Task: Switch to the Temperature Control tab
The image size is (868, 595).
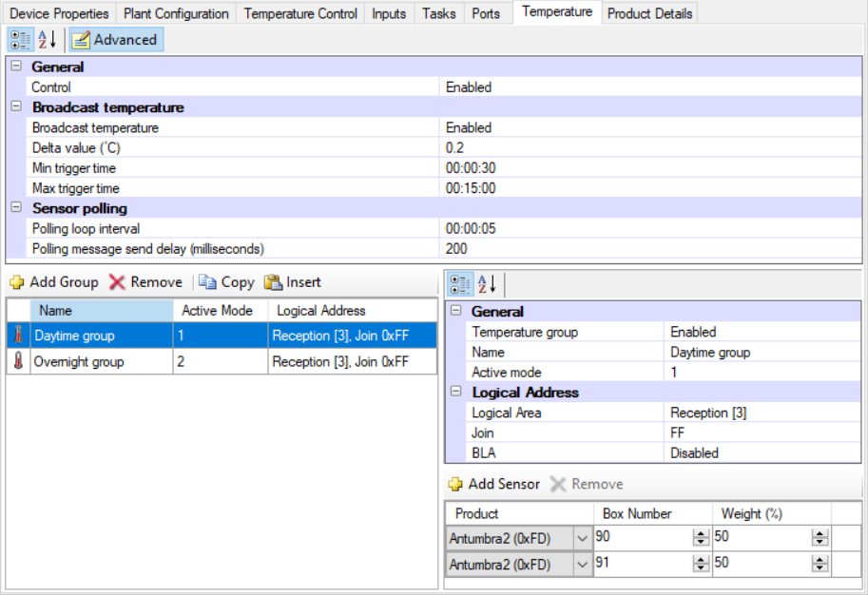Action: (x=299, y=13)
